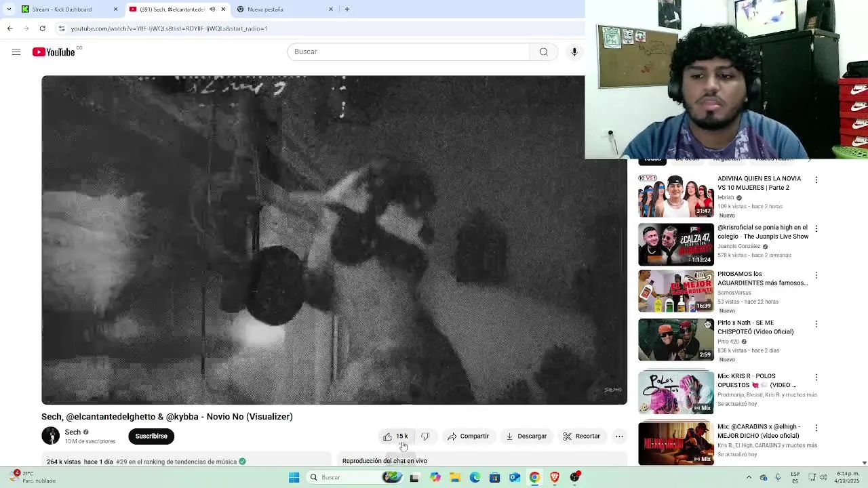Viewport: 868px width, 488px height.
Task: Open options for Juanpis Live Show video
Action: (x=816, y=228)
